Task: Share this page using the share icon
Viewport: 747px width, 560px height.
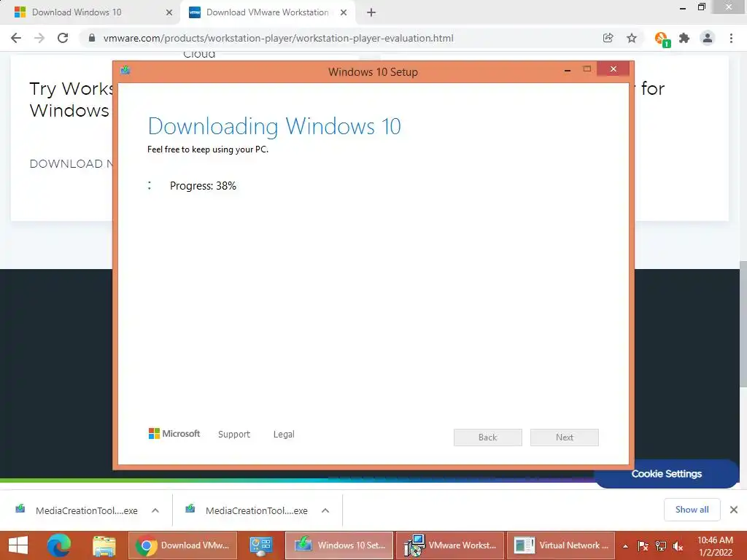Action: [608, 38]
